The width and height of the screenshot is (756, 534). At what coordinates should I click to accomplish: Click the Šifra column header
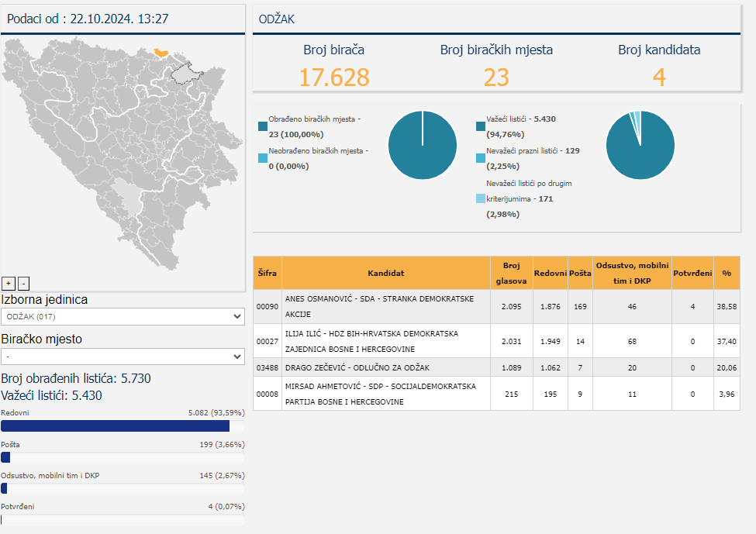click(x=267, y=273)
